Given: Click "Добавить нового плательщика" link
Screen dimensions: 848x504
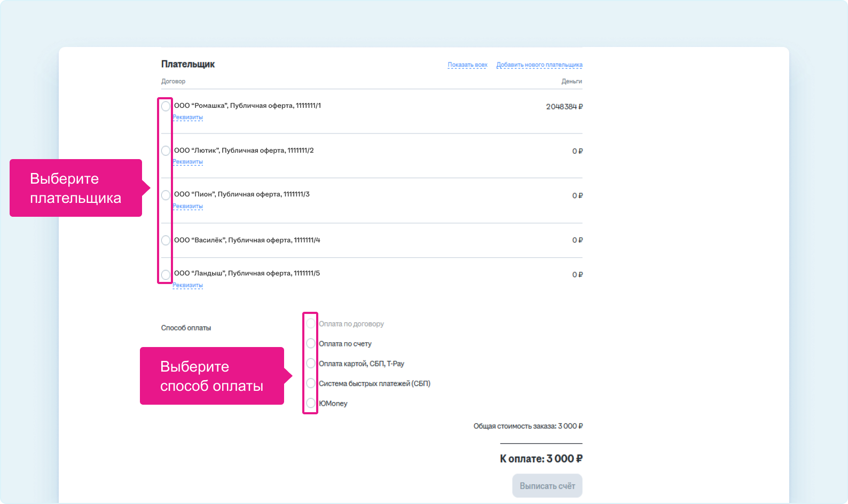Looking at the screenshot, I should [539, 65].
